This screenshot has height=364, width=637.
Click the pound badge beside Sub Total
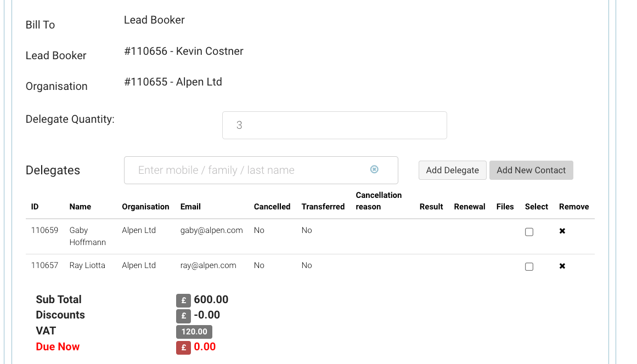[183, 300]
